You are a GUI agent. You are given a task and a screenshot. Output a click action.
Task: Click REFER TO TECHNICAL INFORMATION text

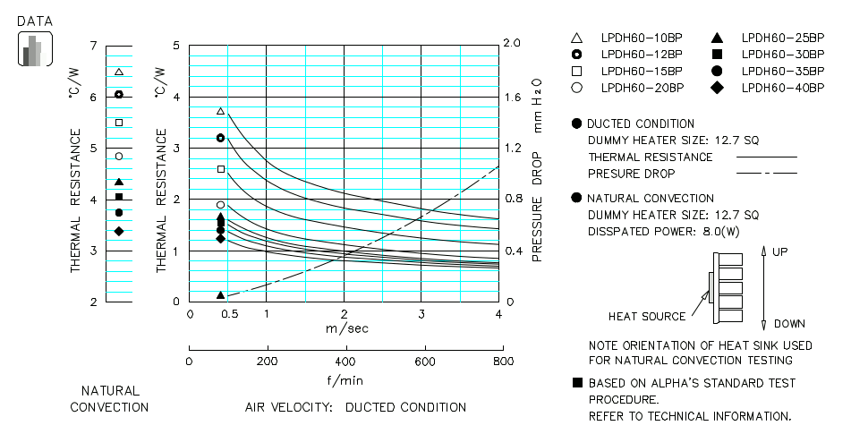pos(690,416)
